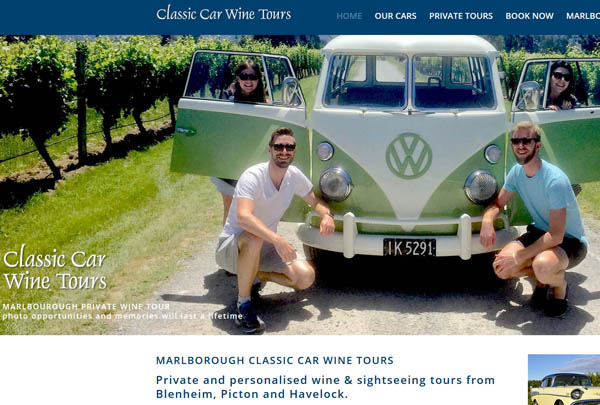Image resolution: width=600 pixels, height=405 pixels.
Task: Open the partially visible MARLBO... menu item
Action: [x=583, y=16]
